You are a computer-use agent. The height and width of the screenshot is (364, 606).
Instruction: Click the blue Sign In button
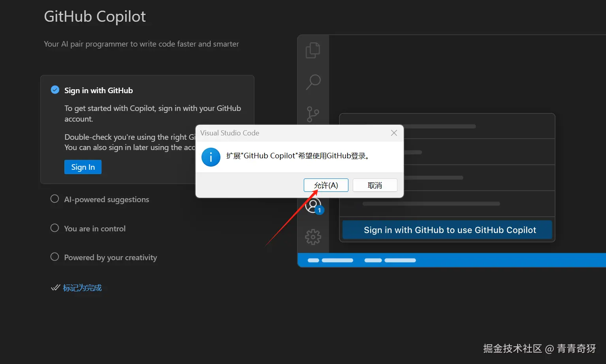(83, 167)
